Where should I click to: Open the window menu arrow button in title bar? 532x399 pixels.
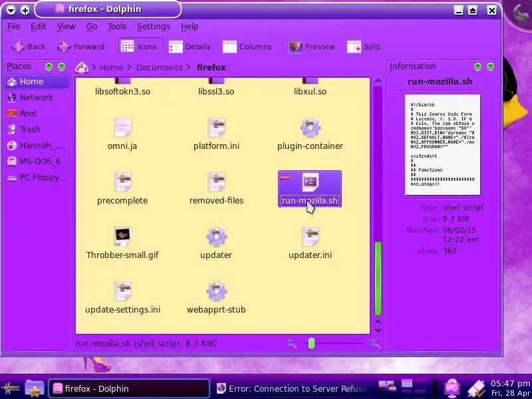coord(11,10)
